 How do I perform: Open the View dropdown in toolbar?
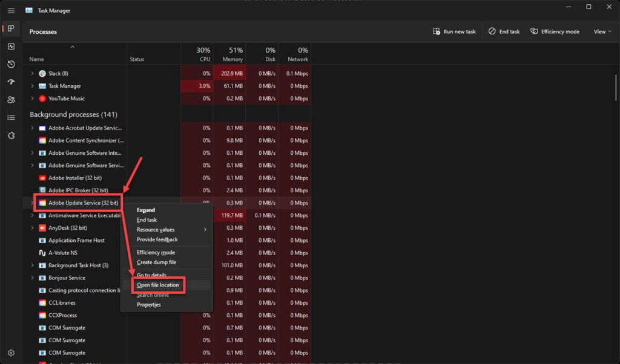point(602,31)
